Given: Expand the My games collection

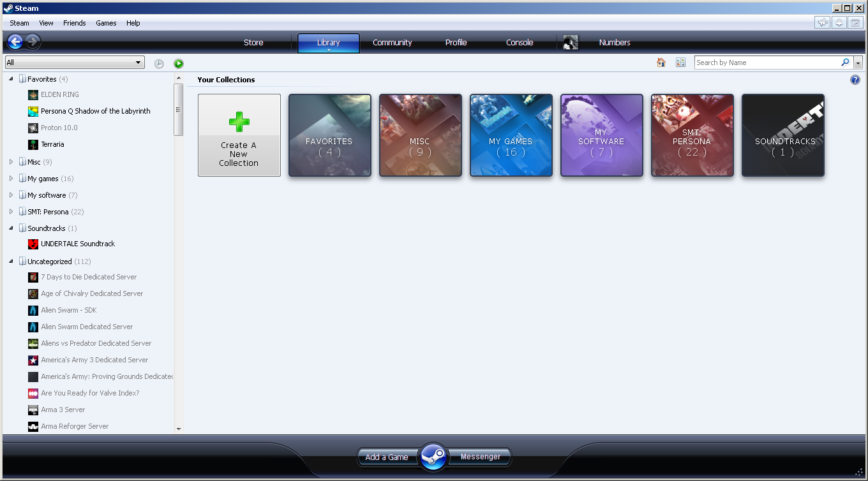Looking at the screenshot, I should 11,179.
